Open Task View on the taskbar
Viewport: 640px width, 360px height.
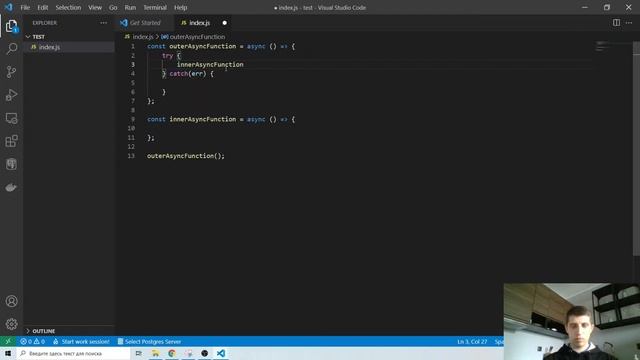[x=138, y=353]
